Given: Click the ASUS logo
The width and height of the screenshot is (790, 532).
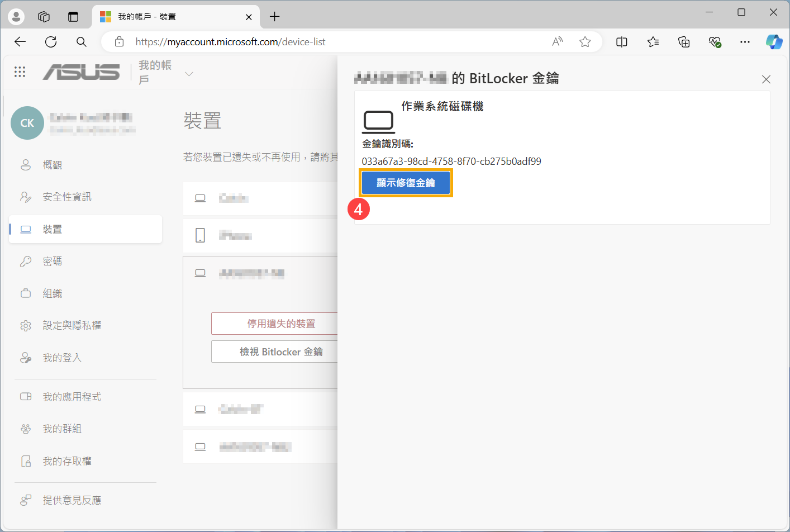Looking at the screenshot, I should [82, 72].
